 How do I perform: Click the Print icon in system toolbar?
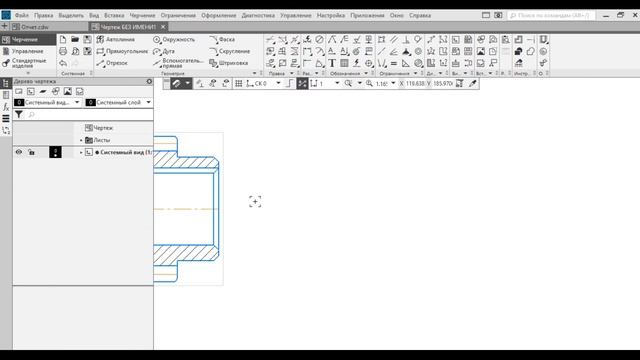63,51
